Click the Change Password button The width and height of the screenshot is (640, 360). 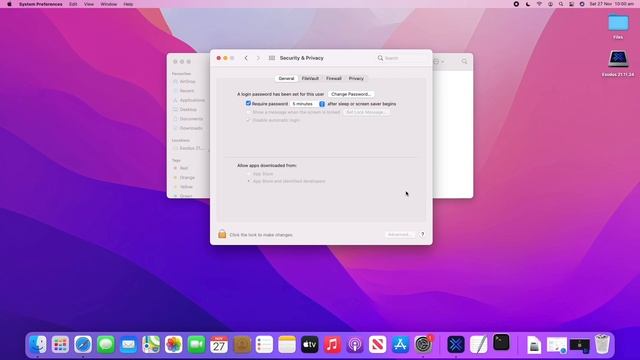(x=351, y=94)
